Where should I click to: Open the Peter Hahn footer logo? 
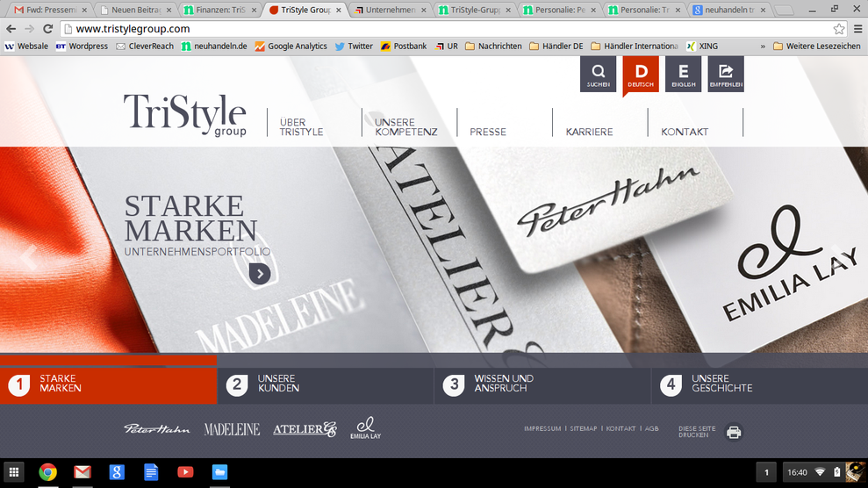pos(156,429)
